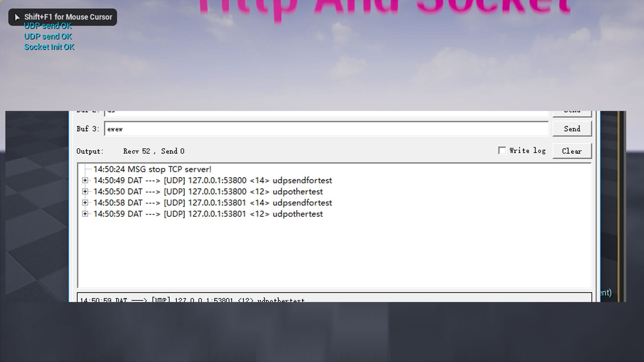The width and height of the screenshot is (644, 362).
Task: Enable the Write log checkbox
Action: (x=502, y=150)
